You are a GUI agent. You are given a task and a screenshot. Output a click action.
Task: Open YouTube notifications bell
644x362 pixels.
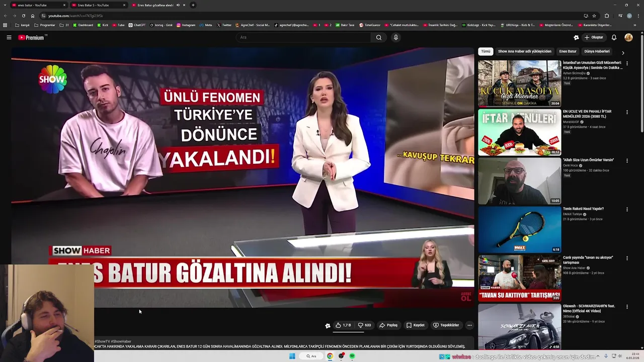pos(614,37)
